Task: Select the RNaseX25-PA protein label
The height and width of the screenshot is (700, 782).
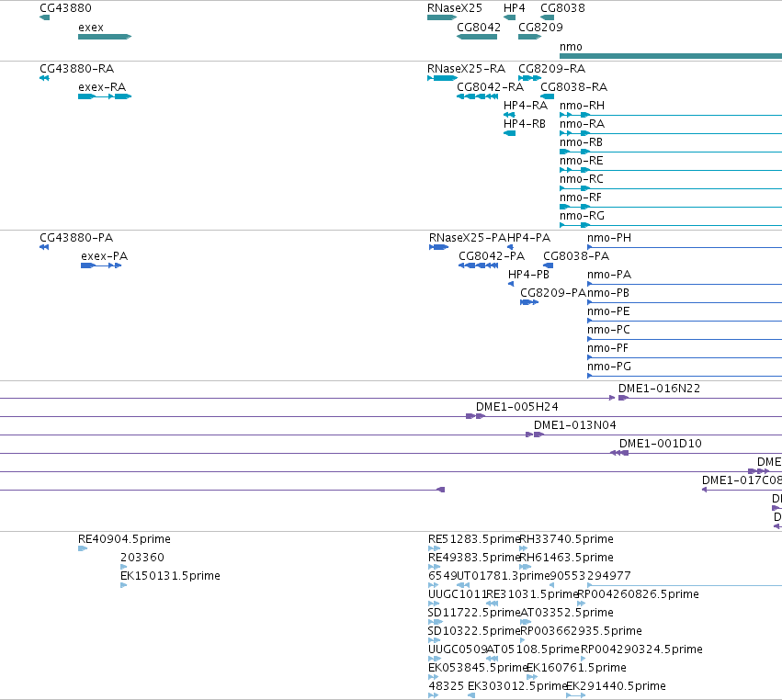Action: (468, 238)
